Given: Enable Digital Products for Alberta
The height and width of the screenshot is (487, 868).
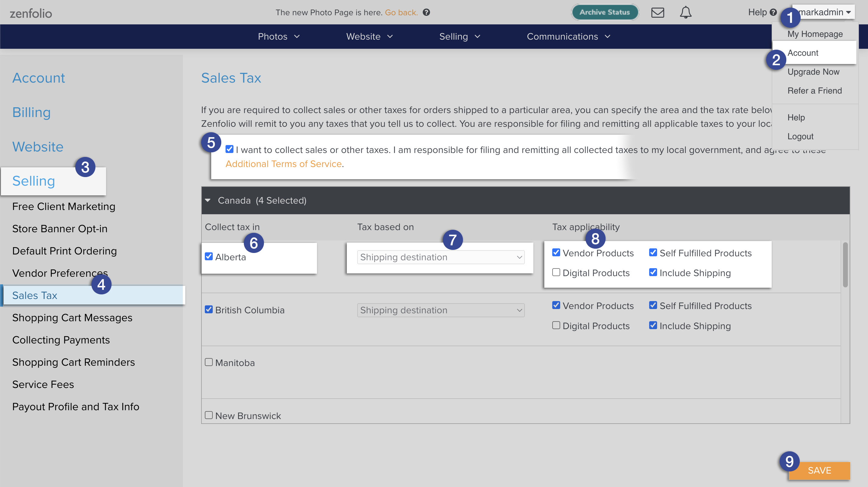Looking at the screenshot, I should click(556, 272).
